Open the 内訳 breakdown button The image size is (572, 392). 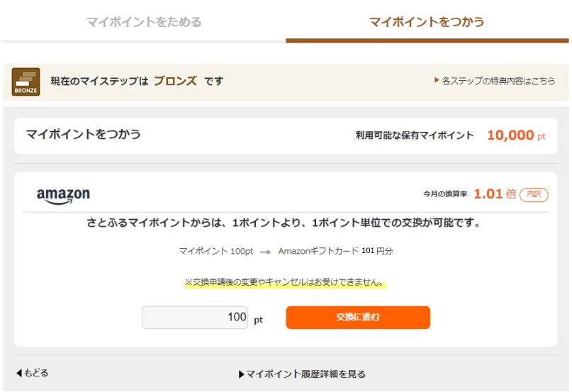tap(534, 194)
